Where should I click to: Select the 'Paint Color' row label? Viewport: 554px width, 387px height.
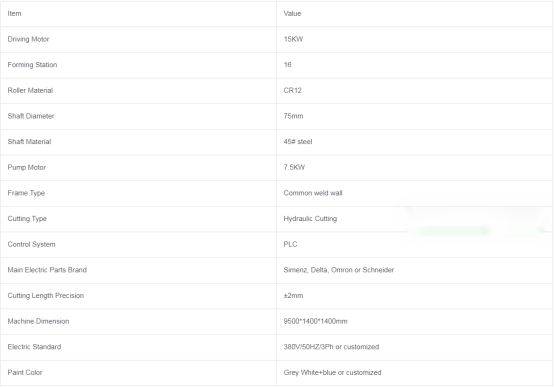pyautogui.click(x=25, y=373)
